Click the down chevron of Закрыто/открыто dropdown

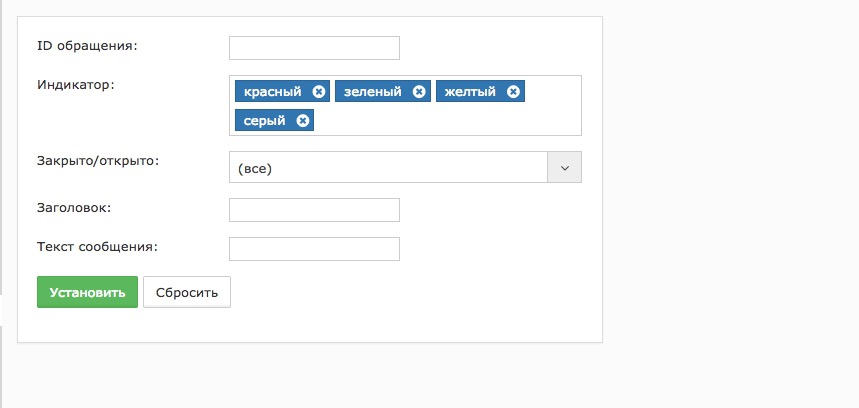pyautogui.click(x=564, y=167)
